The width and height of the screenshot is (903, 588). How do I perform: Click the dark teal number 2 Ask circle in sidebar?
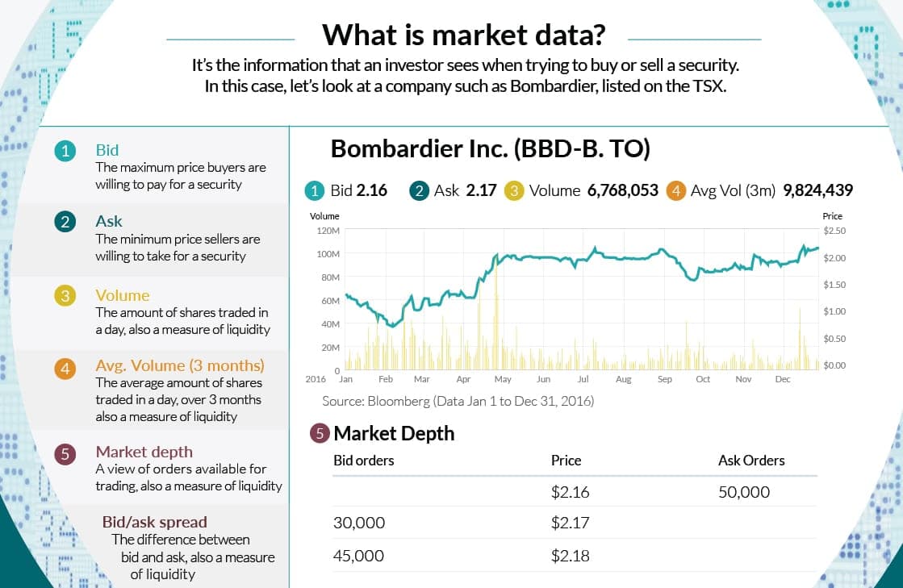tap(65, 222)
